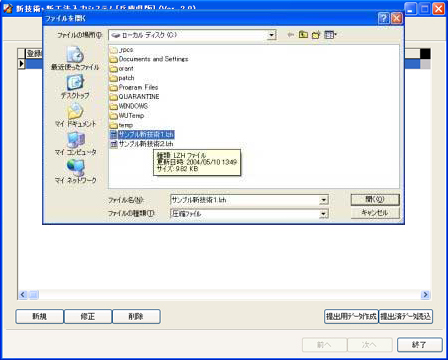Click the キャンセル button

click(375, 213)
